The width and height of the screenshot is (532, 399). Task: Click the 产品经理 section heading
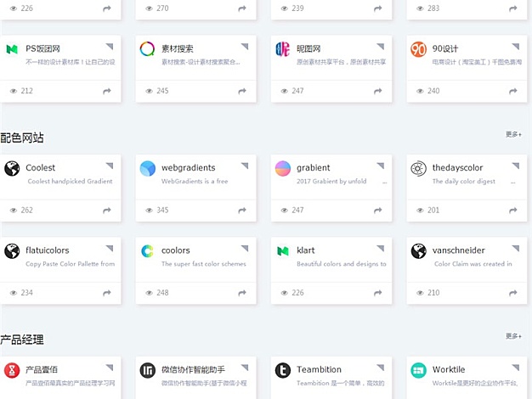pyautogui.click(x=22, y=340)
